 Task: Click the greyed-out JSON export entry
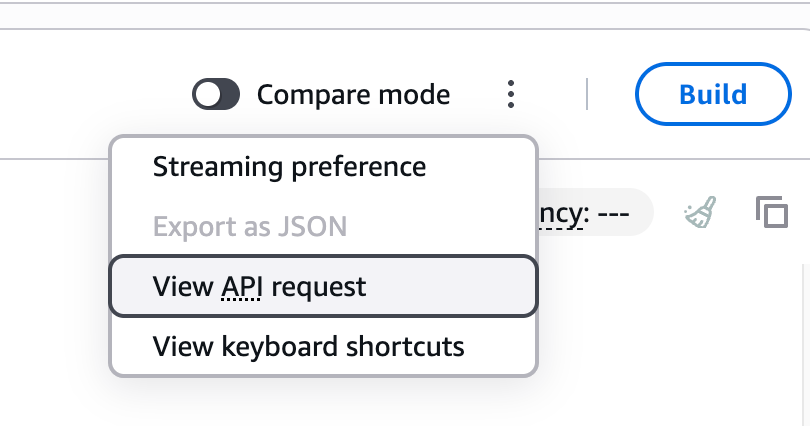249,227
